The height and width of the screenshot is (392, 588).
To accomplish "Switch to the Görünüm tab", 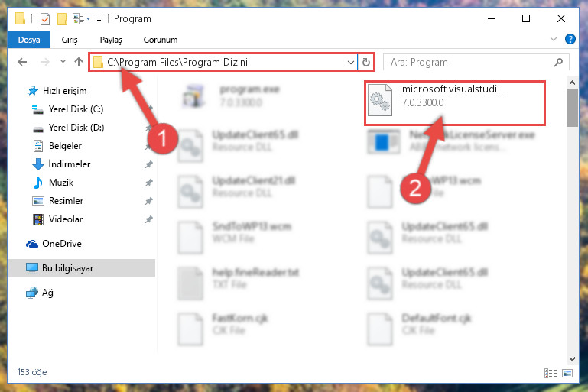I will pos(161,40).
